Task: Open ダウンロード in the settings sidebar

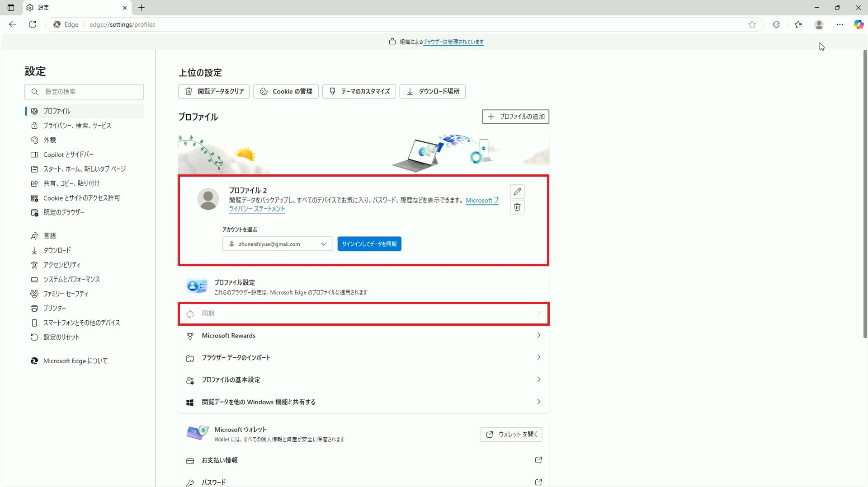Action: (57, 250)
